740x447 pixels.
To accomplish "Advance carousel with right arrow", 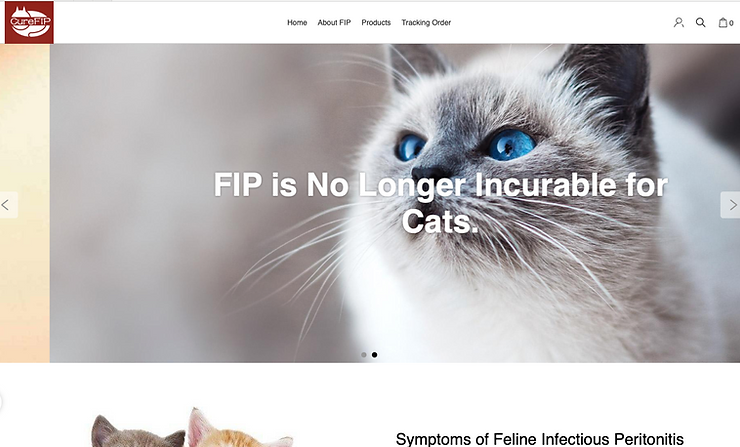I will (731, 205).
